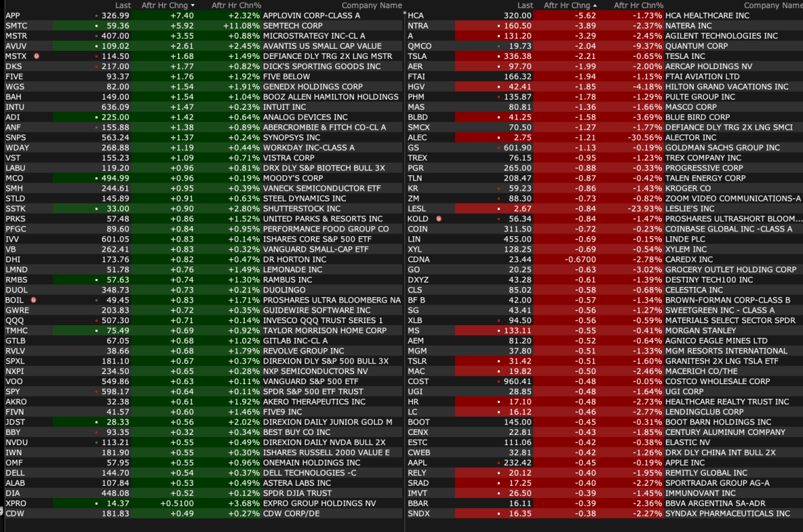Viewport: 803px width, 532px height.
Task: Click Company Name header in right panel
Action: [771, 5]
